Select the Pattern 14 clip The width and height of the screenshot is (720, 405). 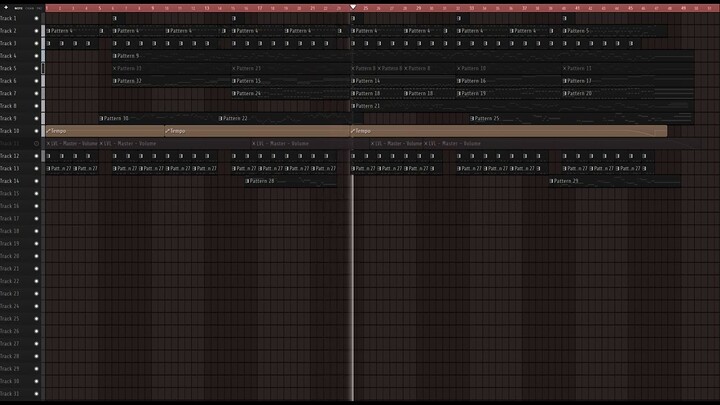pos(404,81)
